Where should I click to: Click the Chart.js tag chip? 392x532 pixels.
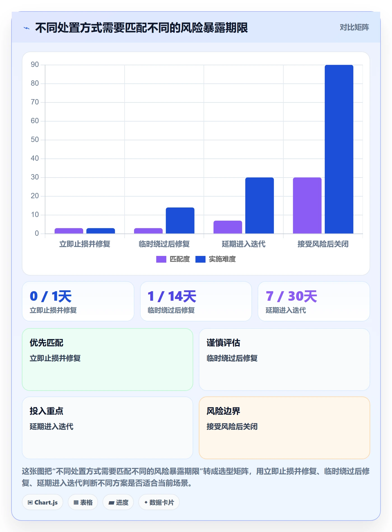(43, 502)
